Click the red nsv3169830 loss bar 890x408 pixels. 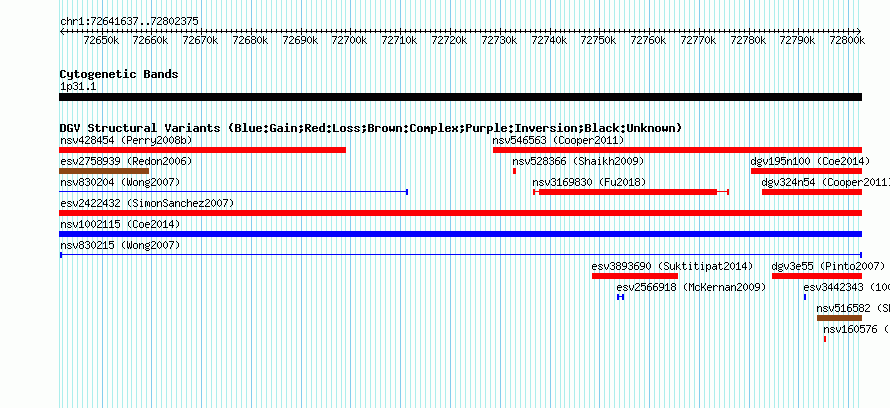click(631, 192)
